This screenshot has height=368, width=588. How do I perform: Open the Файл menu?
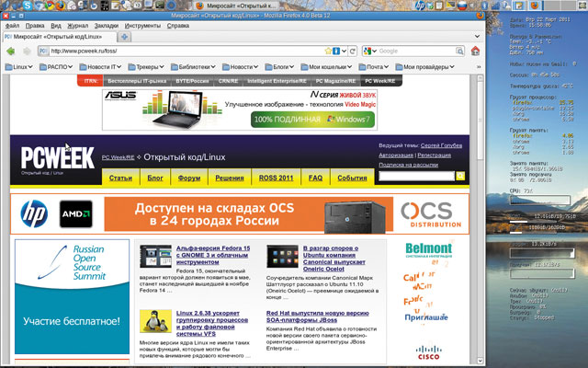coord(12,26)
